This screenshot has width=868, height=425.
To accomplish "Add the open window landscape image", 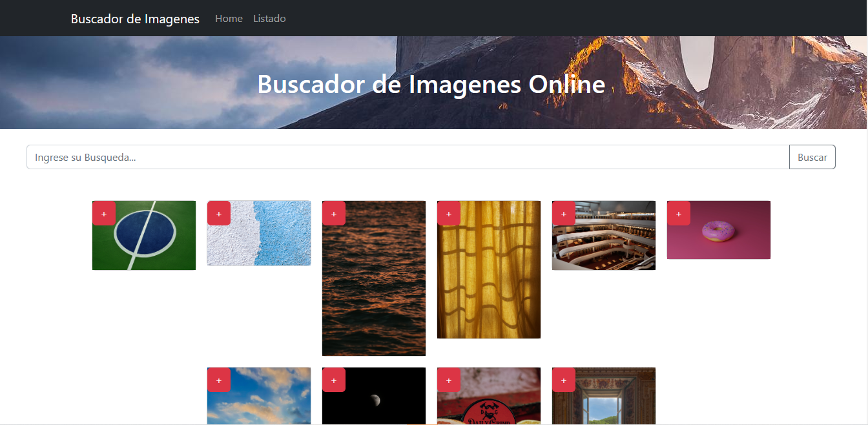I will (x=564, y=380).
